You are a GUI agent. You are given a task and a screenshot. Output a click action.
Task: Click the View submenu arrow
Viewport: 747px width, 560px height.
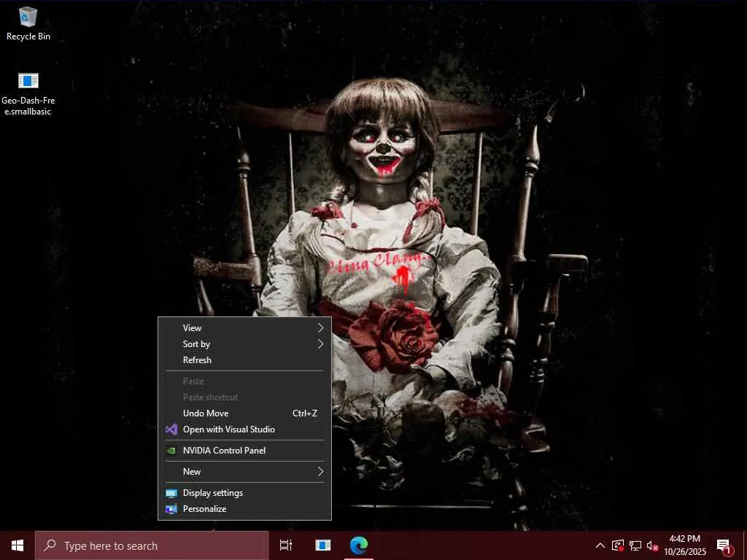point(321,327)
